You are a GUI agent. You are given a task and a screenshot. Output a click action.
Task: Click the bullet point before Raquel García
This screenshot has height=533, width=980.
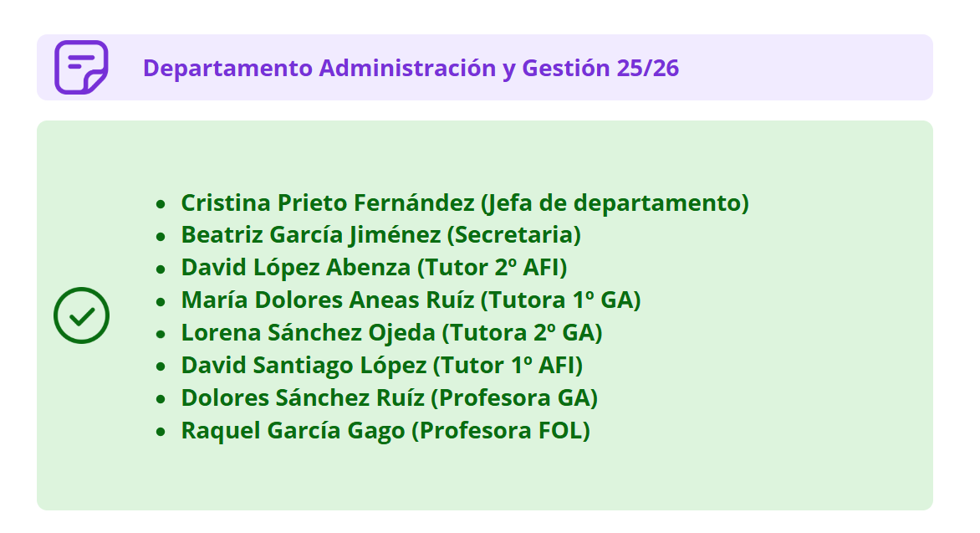click(x=161, y=432)
